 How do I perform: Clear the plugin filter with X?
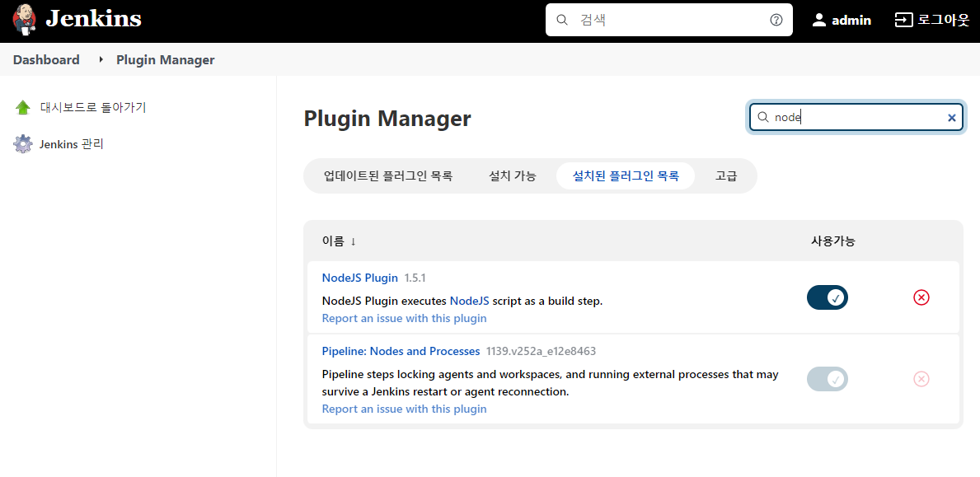coord(952,117)
